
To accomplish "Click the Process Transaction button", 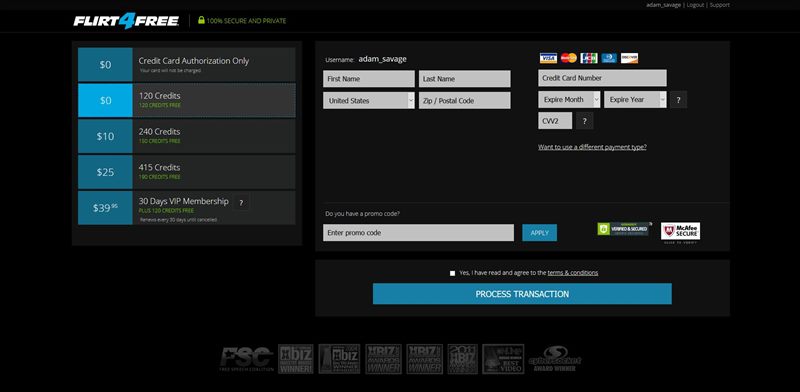I will (x=522, y=294).
